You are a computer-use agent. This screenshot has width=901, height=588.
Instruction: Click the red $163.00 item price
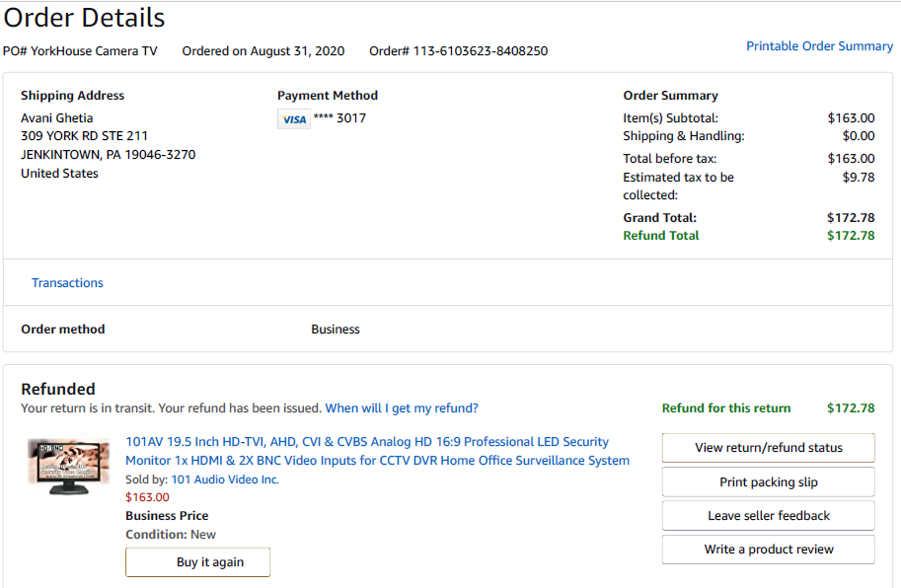pos(147,497)
